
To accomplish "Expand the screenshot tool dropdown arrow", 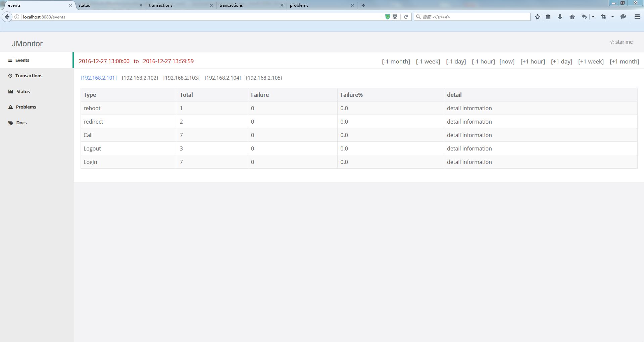I will 612,17.
